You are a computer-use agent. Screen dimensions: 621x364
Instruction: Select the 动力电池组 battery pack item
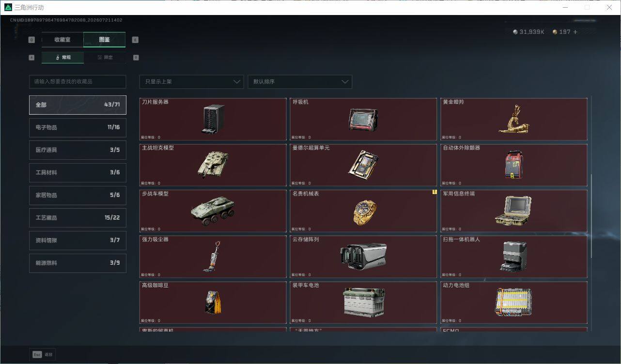(x=514, y=303)
